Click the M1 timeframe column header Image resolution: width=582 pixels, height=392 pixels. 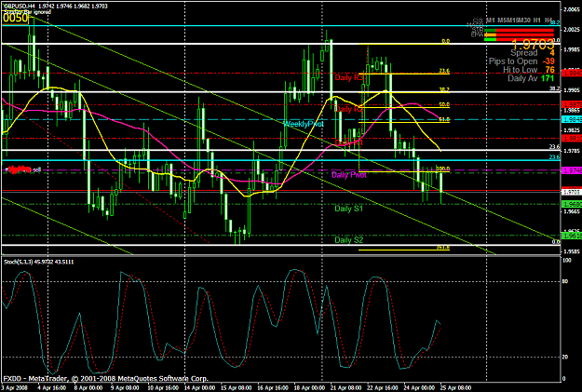(x=491, y=20)
